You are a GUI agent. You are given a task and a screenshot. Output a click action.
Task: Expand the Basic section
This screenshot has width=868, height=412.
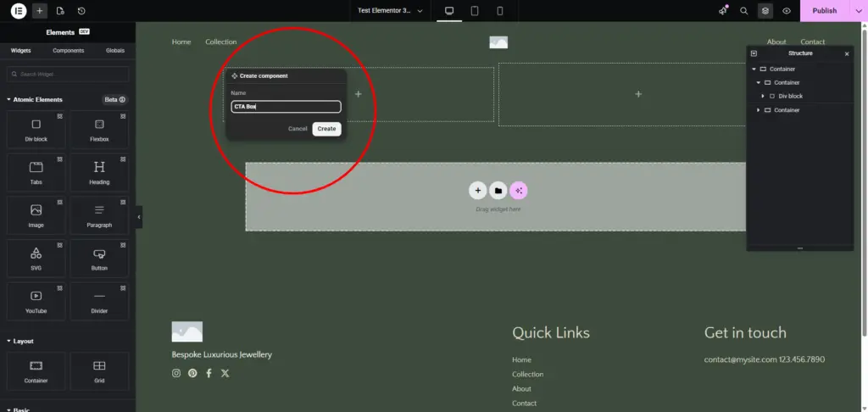(19, 409)
